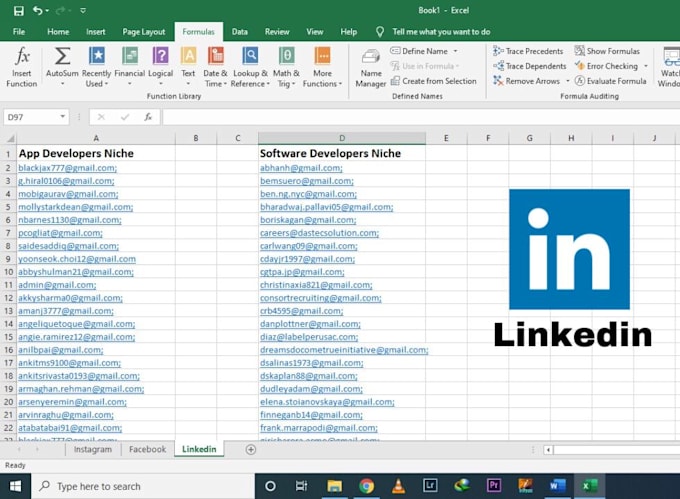
Task: Open the Text functions icon
Action: point(188,56)
